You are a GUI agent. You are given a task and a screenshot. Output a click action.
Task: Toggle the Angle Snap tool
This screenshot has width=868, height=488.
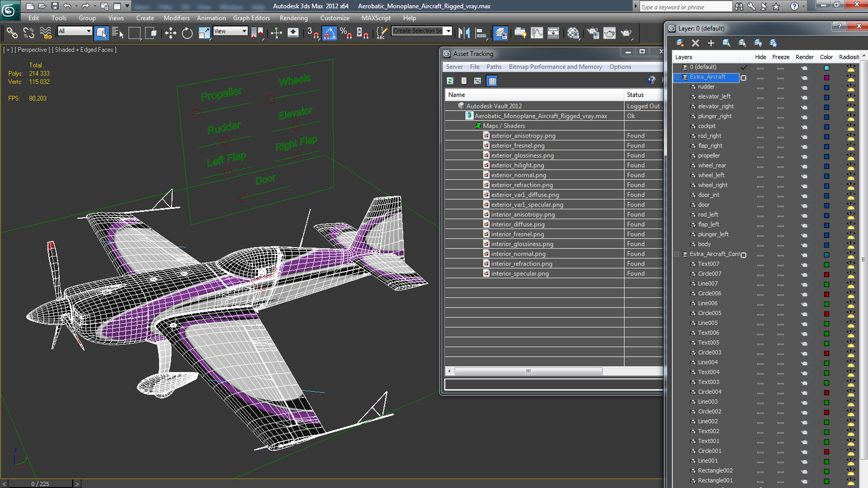(330, 33)
